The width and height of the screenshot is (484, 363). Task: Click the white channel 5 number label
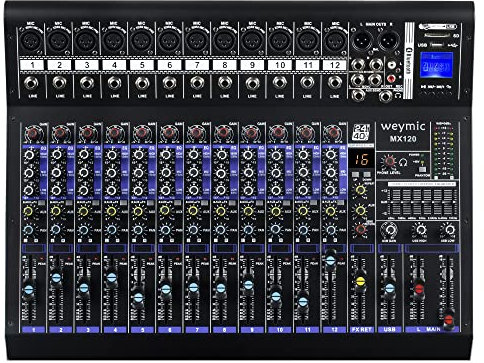(x=142, y=65)
